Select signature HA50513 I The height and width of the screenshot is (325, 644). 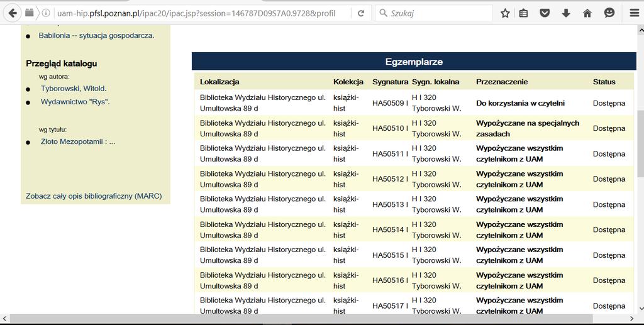(x=390, y=204)
